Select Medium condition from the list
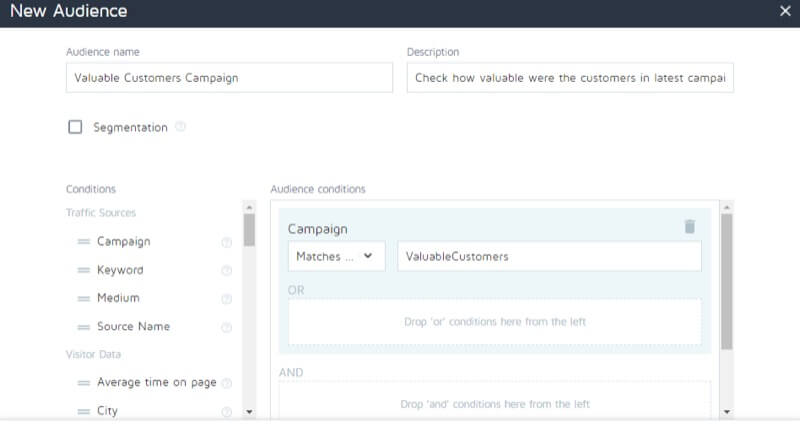Screen dimensions: 800x433 coord(118,298)
